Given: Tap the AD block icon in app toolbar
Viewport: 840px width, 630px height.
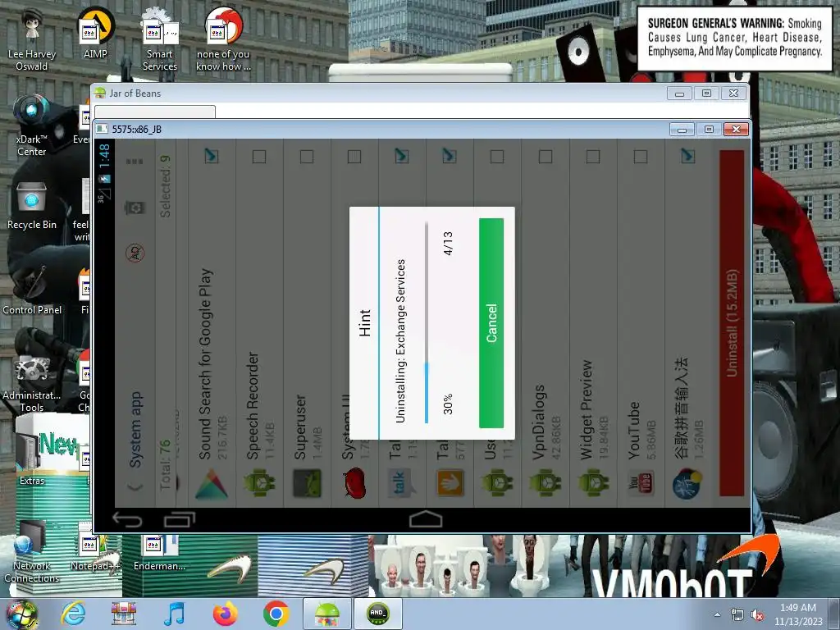Looking at the screenshot, I should pyautogui.click(x=135, y=253).
